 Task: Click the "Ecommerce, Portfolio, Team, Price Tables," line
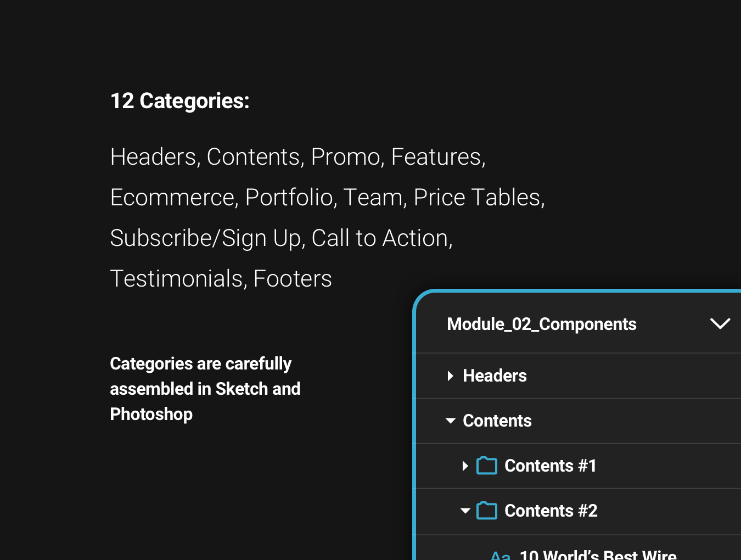tap(327, 198)
